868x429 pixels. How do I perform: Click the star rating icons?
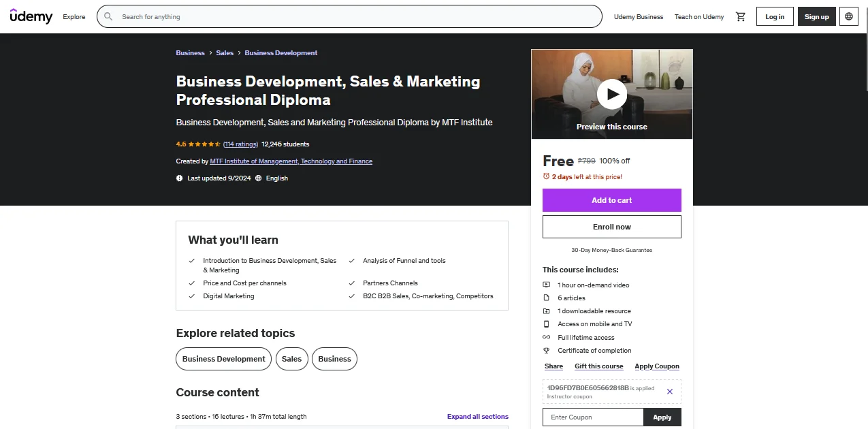click(204, 144)
